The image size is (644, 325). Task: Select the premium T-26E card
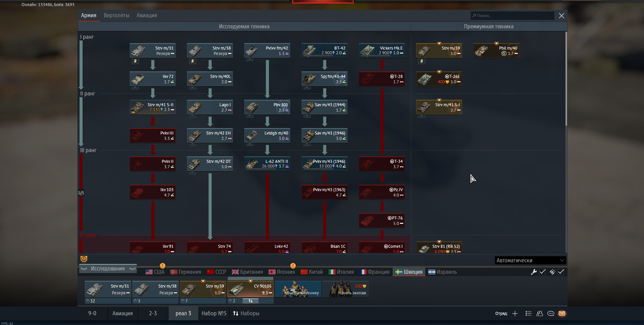439,79
